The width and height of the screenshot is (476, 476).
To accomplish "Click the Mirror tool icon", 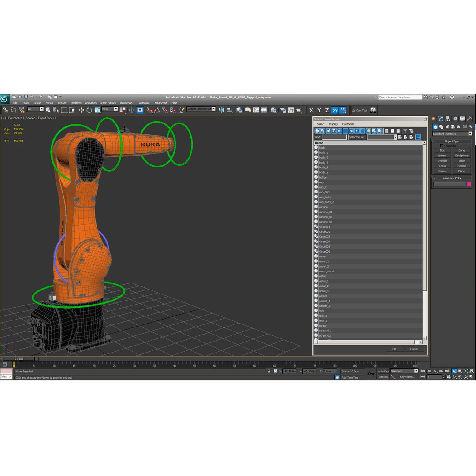I will (221, 110).
